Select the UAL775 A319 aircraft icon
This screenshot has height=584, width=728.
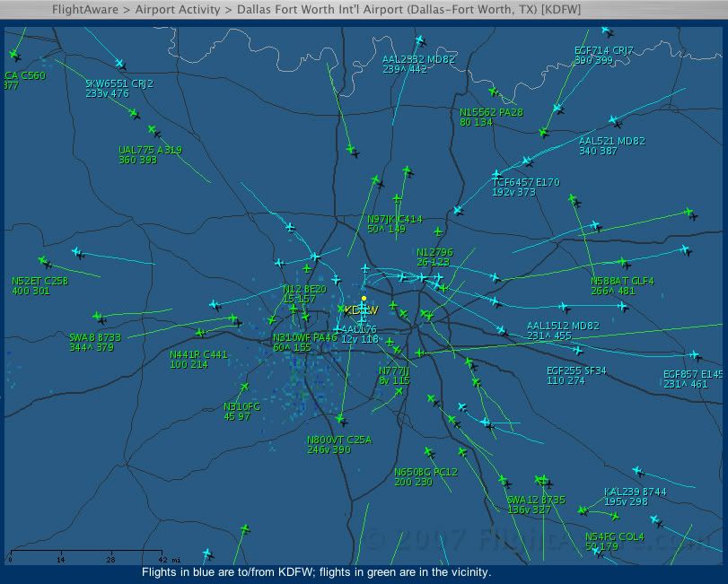pos(152,129)
